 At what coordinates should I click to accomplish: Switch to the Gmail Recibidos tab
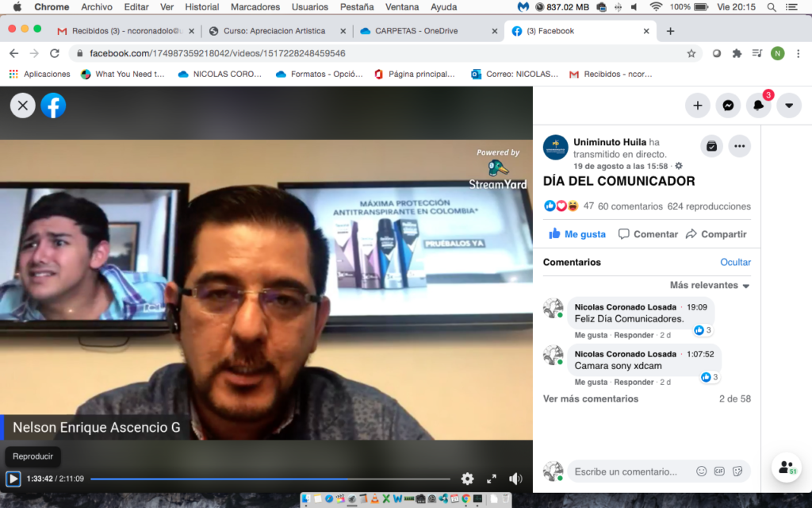point(126,31)
